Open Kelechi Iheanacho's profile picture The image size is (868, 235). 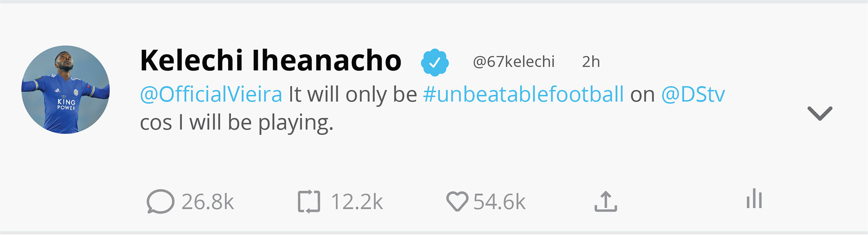pyautogui.click(x=66, y=90)
